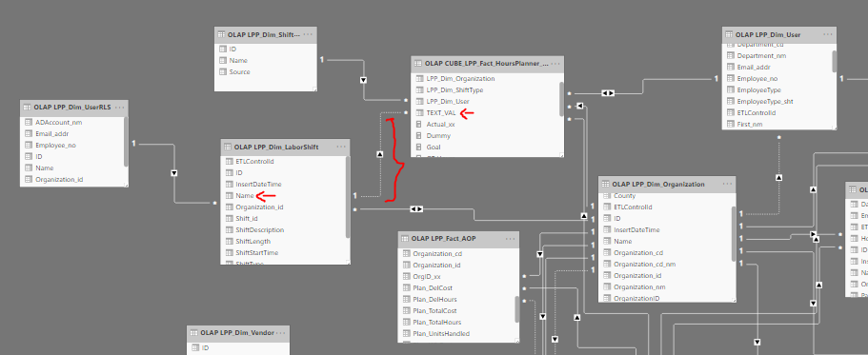Click bidirectional filter arrows on LaborShift-Organization relationship
The height and width of the screenshot is (355, 868).
pos(416,209)
